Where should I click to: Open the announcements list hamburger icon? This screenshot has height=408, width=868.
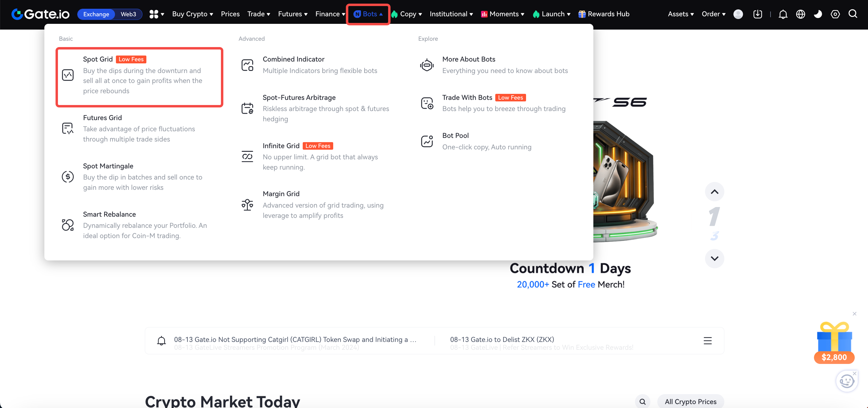click(x=707, y=341)
